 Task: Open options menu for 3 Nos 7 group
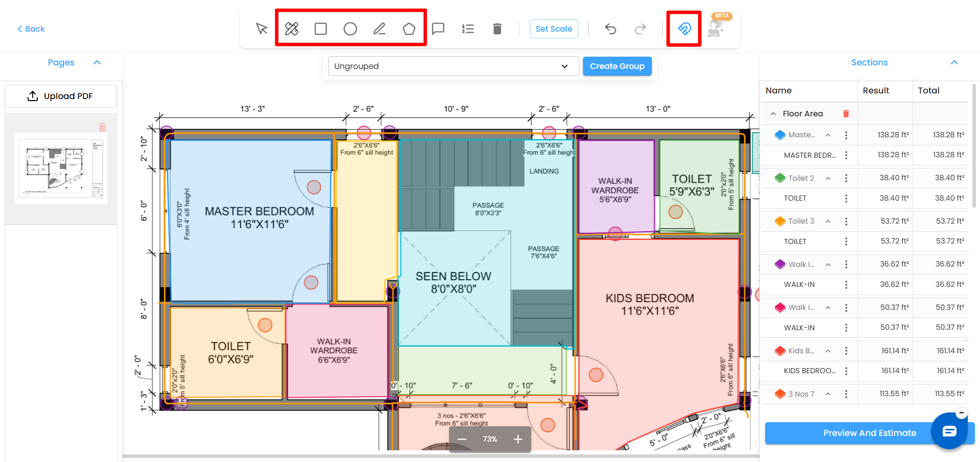click(846, 394)
